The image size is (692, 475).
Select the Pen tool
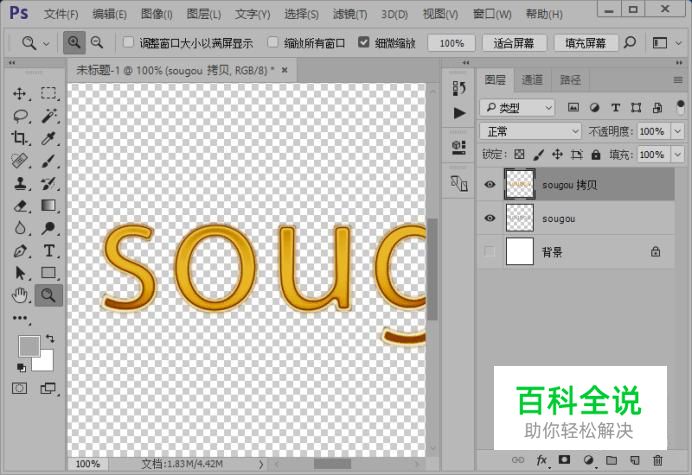click(x=20, y=251)
